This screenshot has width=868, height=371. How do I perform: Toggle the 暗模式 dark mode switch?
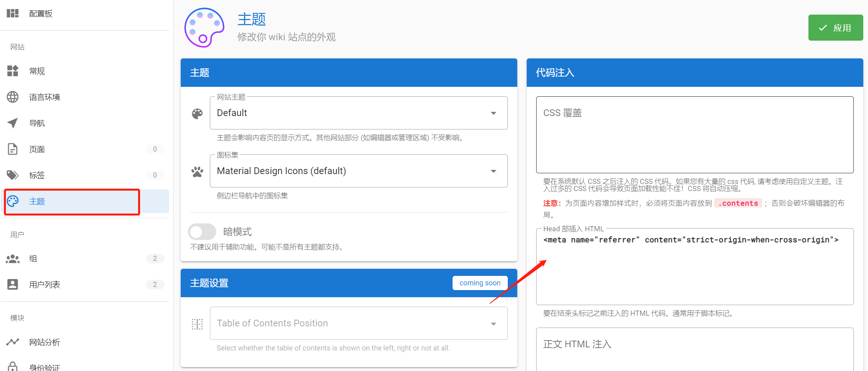coord(202,232)
